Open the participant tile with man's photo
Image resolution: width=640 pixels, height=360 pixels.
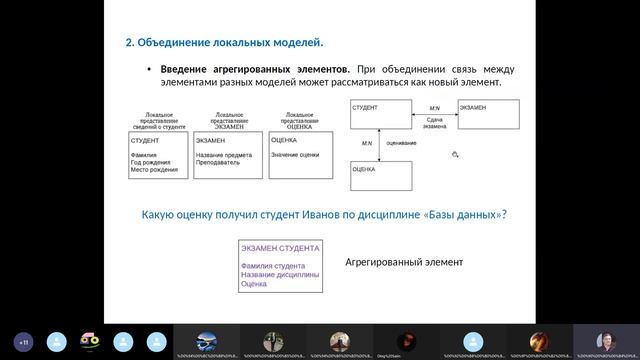coord(607,342)
